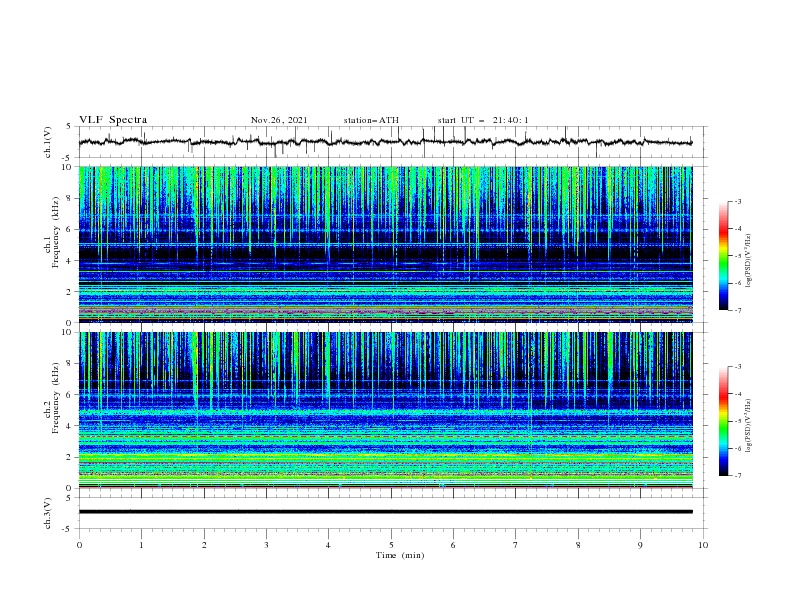Viewport: 792px width, 612px height.
Task: Click the ch.1(V) axis label
Action: click(48, 142)
